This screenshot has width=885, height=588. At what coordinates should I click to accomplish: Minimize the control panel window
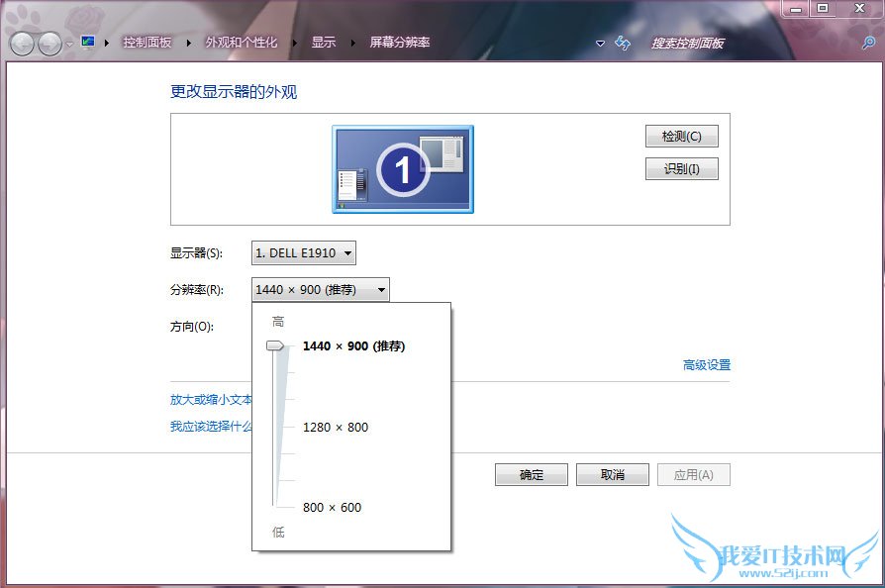click(796, 9)
